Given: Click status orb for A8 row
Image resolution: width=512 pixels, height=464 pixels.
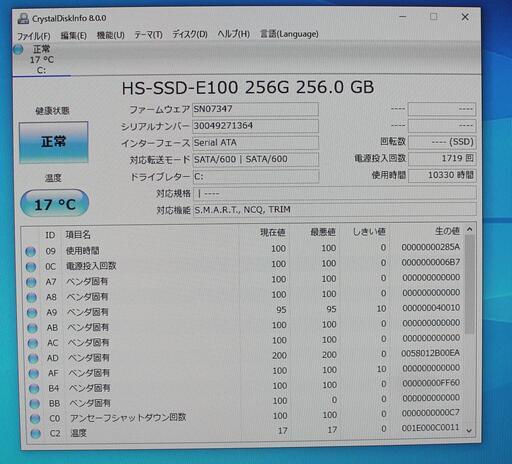Looking at the screenshot, I should click(32, 297).
